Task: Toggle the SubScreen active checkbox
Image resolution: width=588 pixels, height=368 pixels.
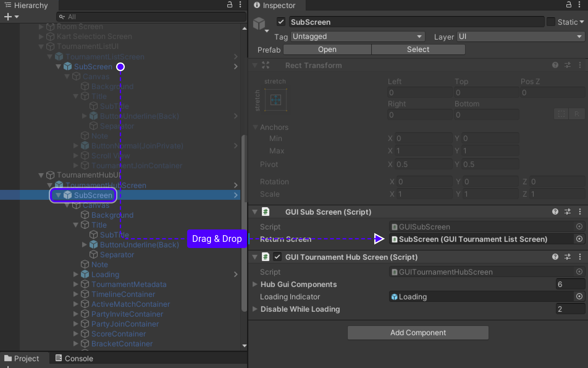Action: (281, 22)
